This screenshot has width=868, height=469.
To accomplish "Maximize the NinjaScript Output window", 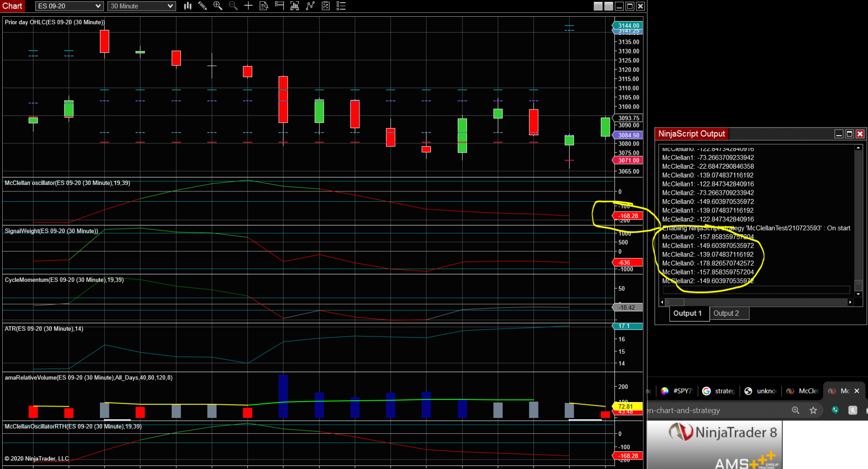I will point(849,134).
